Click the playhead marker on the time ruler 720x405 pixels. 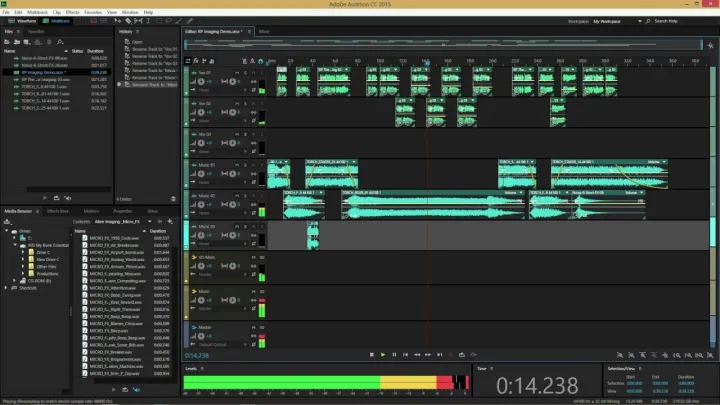coord(427,62)
